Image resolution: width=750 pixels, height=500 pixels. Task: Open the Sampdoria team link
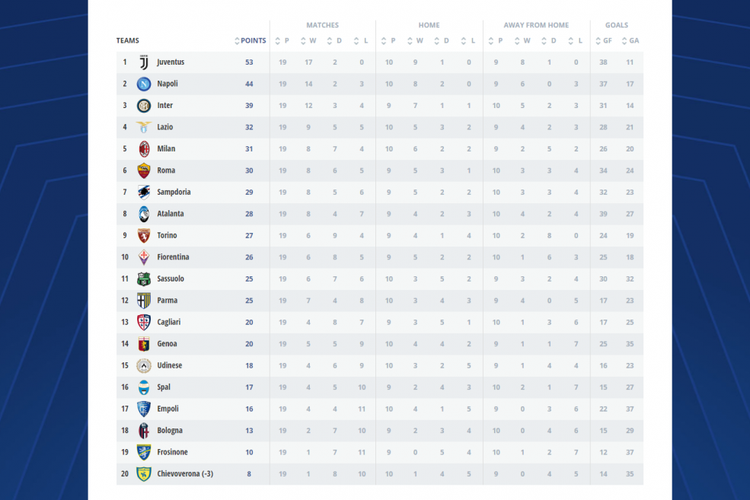point(174,192)
